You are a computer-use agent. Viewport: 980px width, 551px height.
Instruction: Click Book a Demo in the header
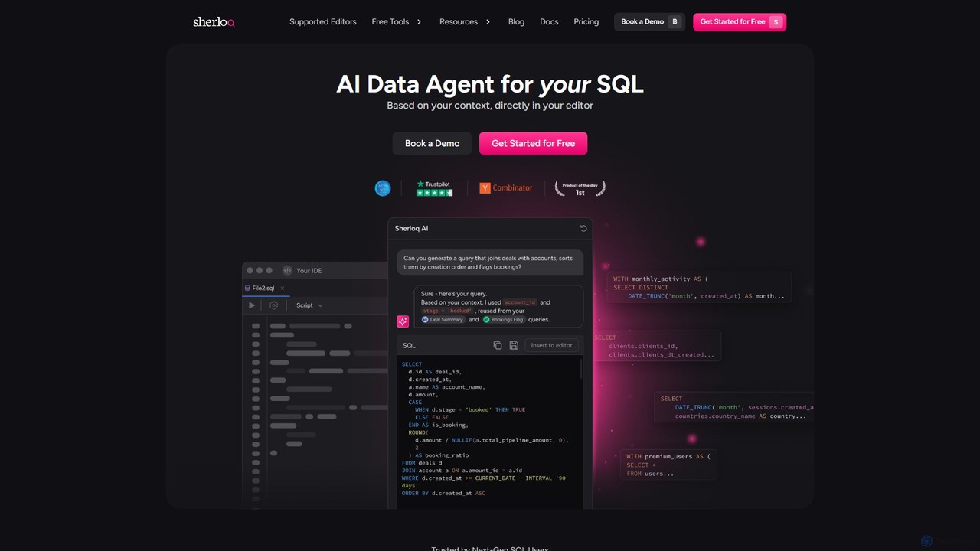[649, 22]
